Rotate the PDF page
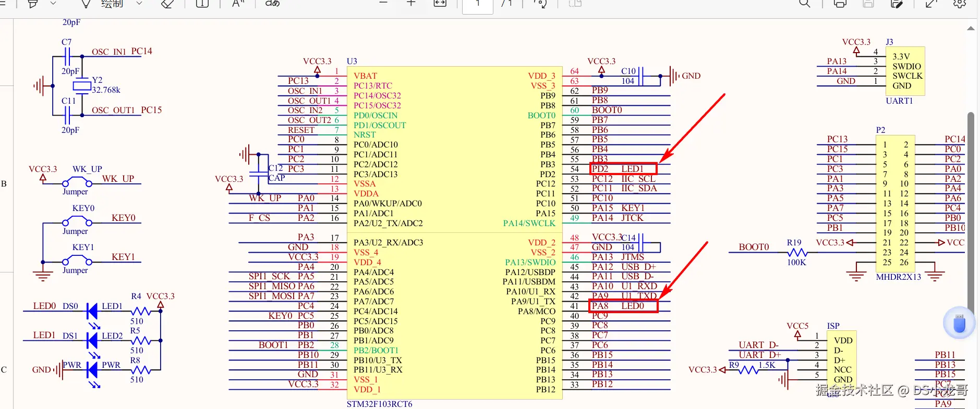The height and width of the screenshot is (409, 980). (x=540, y=4)
